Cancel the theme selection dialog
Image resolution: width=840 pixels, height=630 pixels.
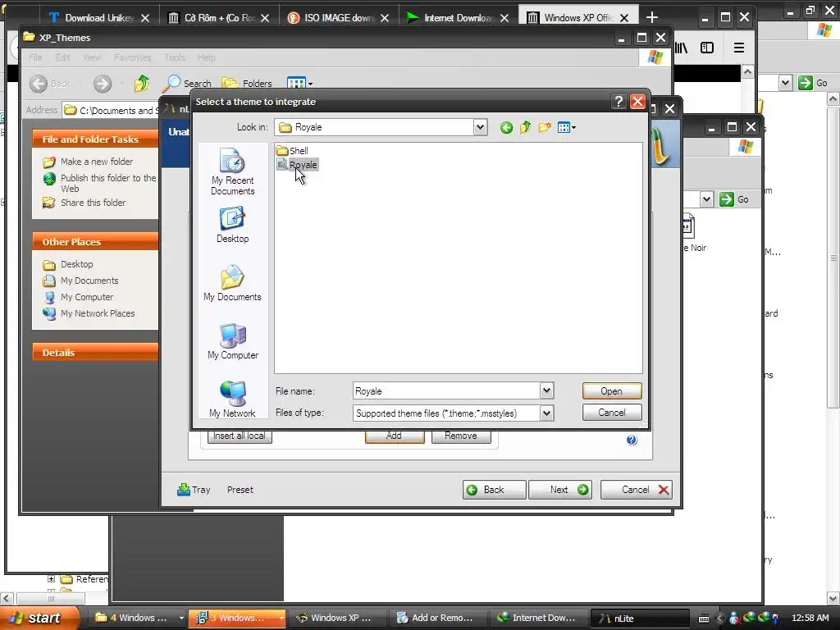612,413
